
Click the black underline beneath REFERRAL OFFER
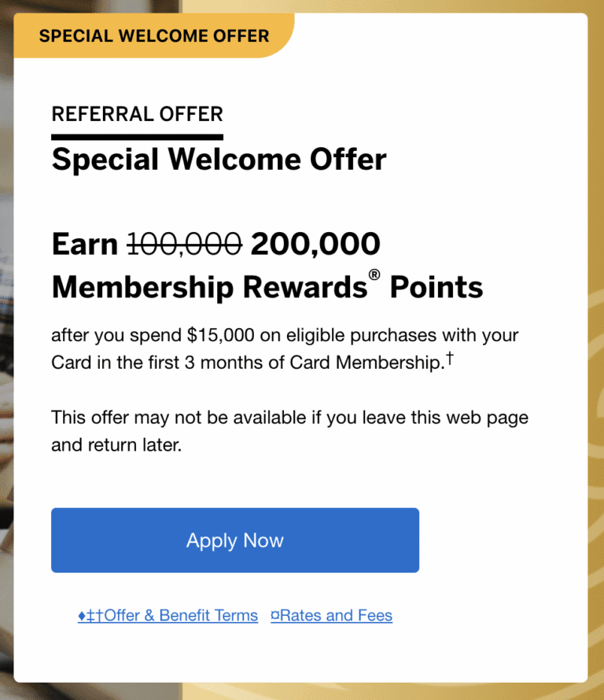click(137, 137)
